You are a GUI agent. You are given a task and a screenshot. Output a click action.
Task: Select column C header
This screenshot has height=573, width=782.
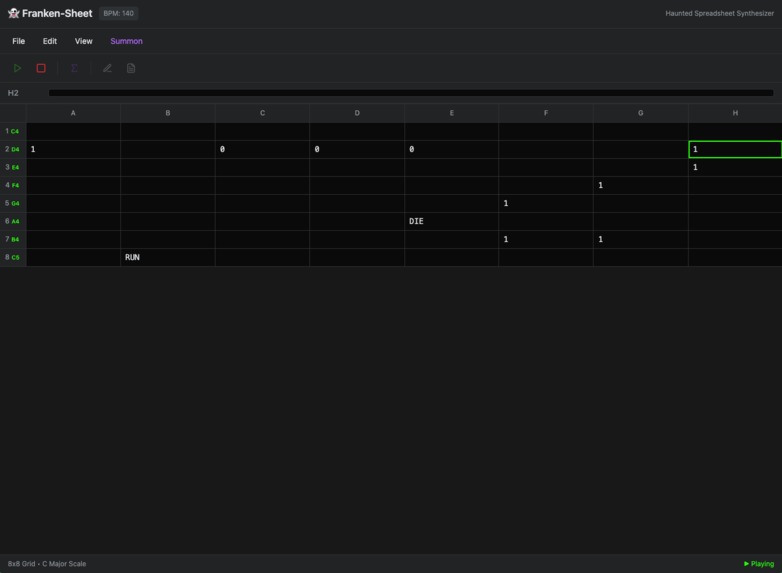click(x=262, y=113)
